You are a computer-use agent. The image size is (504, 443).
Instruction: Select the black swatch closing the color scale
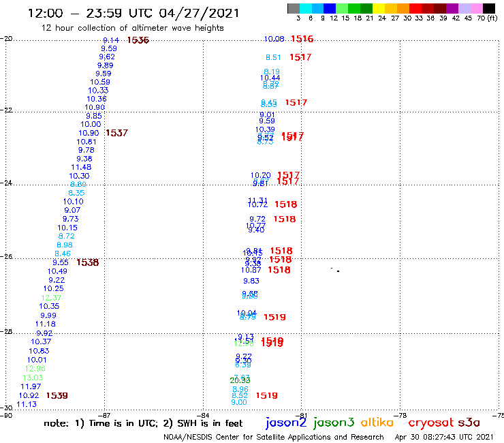click(488, 8)
